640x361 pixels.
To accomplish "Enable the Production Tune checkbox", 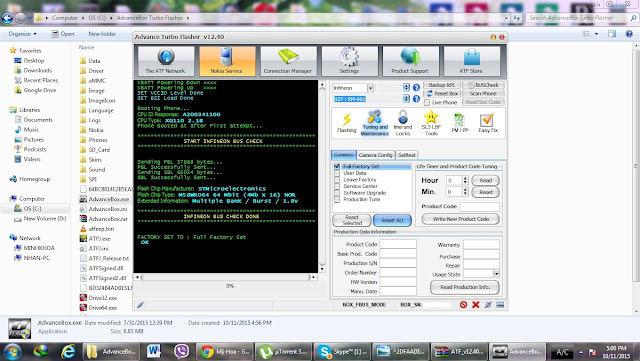I will (x=337, y=199).
